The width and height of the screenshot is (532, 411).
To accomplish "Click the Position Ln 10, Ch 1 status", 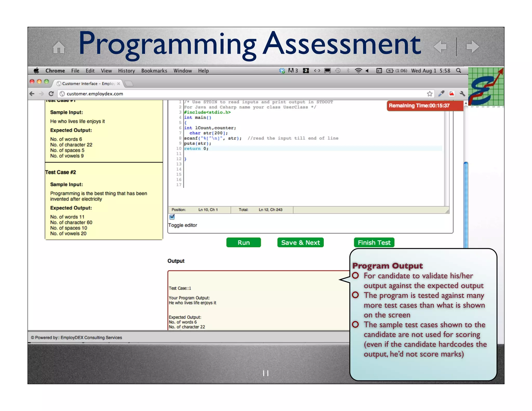I will pyautogui.click(x=195, y=210).
